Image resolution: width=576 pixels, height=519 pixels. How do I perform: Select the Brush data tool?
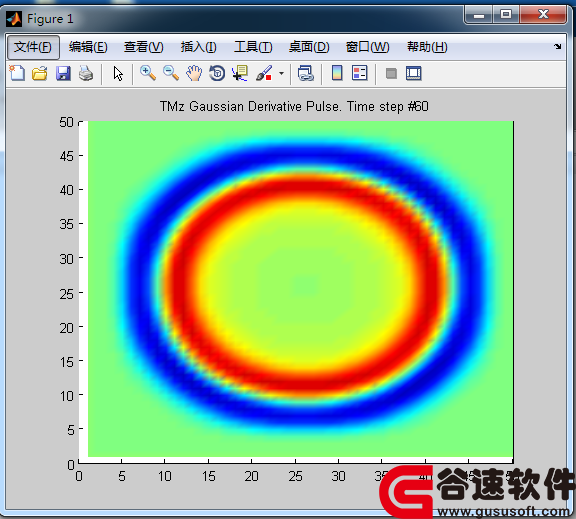(x=264, y=73)
